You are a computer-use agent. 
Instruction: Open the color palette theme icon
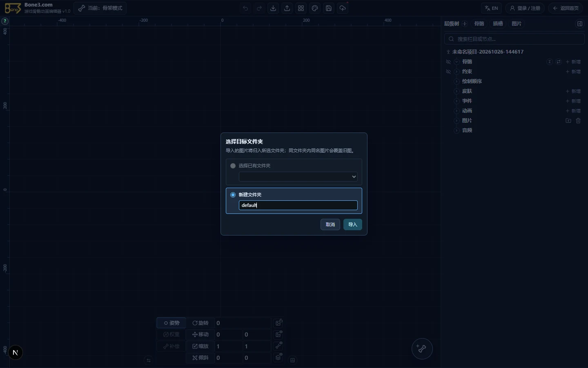(315, 8)
